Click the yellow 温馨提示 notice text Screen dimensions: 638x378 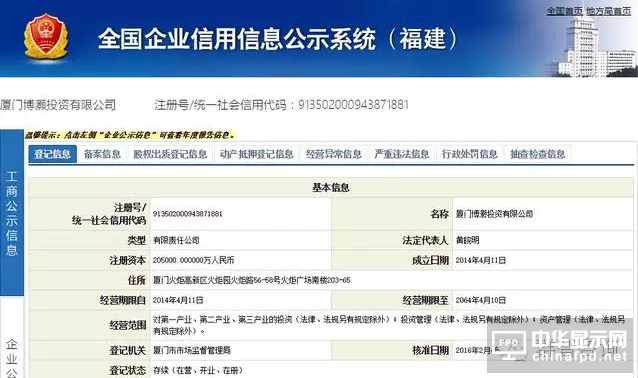tap(130, 135)
